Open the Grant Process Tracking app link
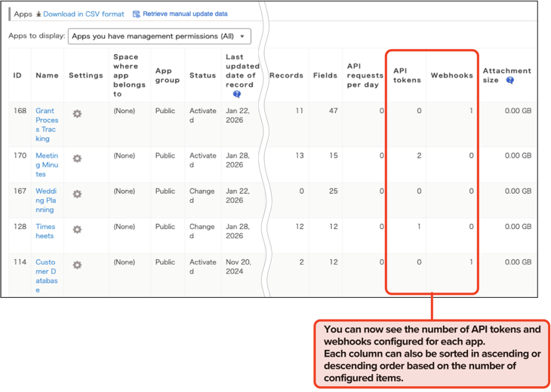The width and height of the screenshot is (551, 392). click(47, 124)
